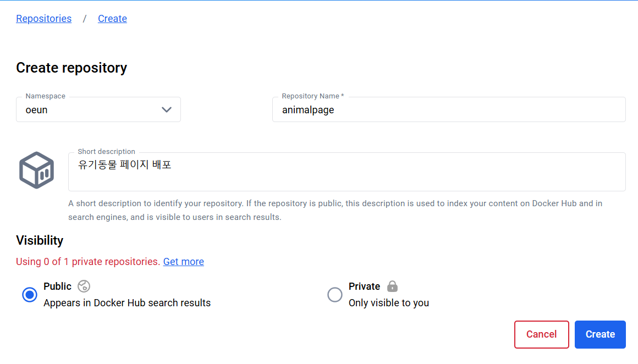Click into the Short description text box
Viewport: 638px width, 364px height.
(346, 172)
